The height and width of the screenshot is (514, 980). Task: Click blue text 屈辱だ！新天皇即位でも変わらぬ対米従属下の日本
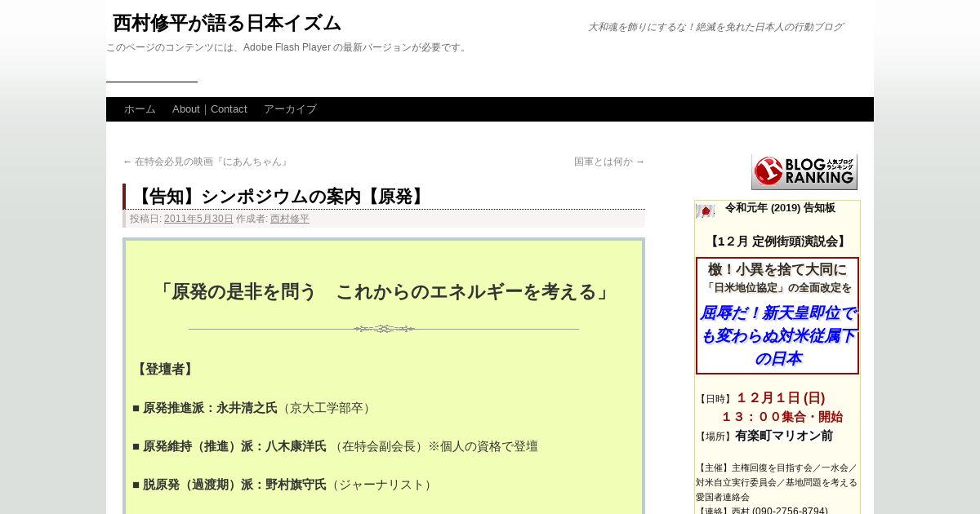(x=777, y=335)
